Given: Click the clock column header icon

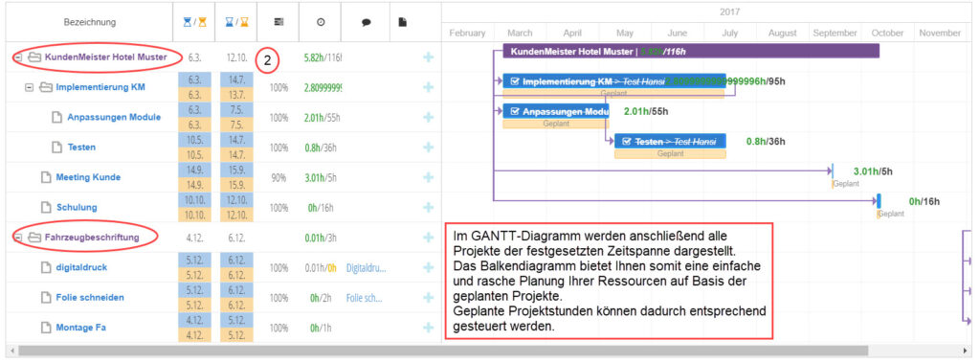Looking at the screenshot, I should (321, 22).
